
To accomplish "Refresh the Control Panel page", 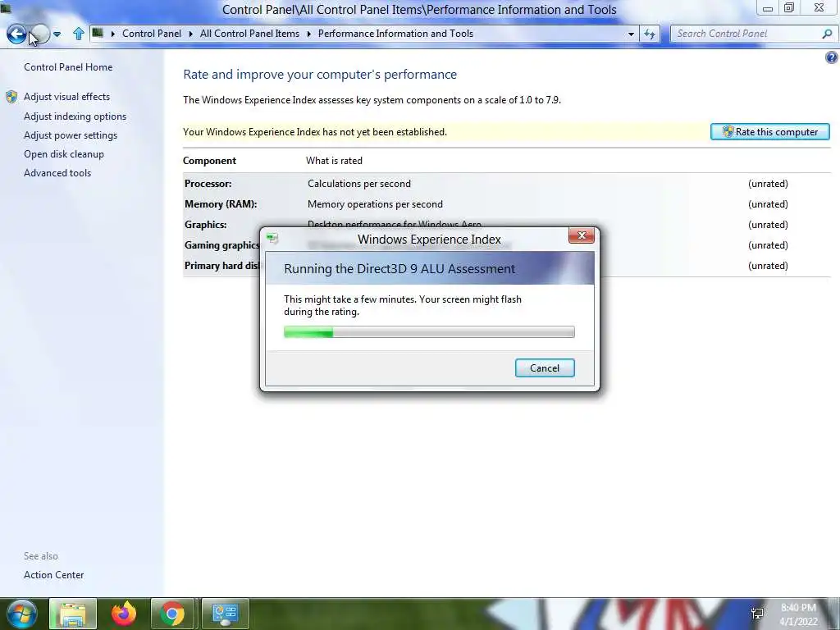I will click(650, 34).
